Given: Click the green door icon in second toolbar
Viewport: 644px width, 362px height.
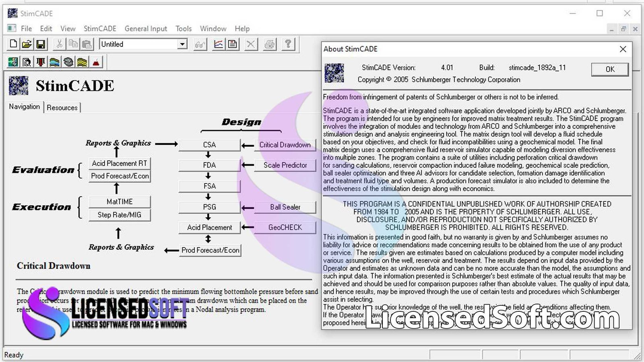Looking at the screenshot, I should point(13,62).
